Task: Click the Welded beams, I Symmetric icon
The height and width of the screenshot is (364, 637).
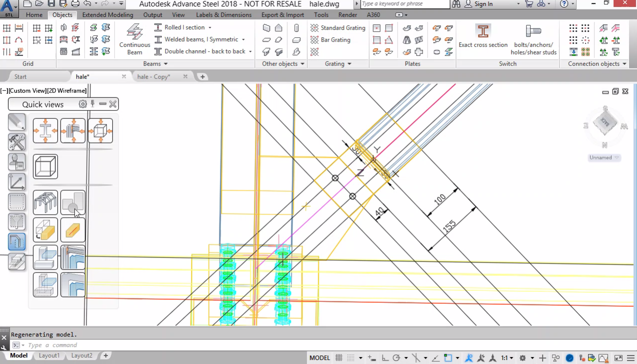Action: tap(158, 39)
